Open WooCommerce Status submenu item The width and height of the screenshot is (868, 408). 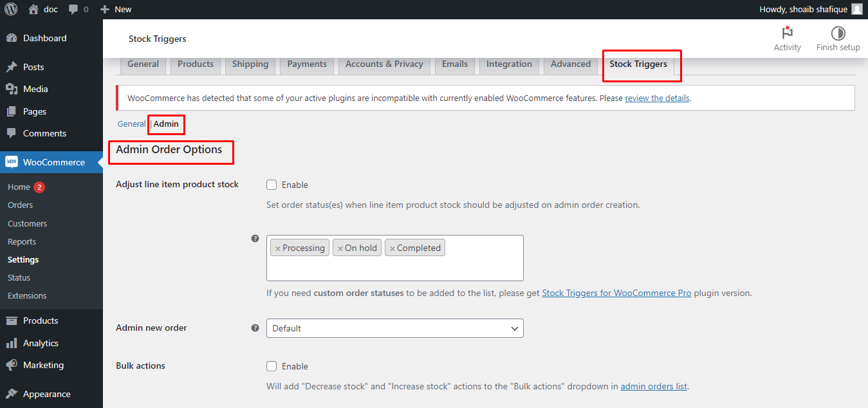tap(19, 277)
